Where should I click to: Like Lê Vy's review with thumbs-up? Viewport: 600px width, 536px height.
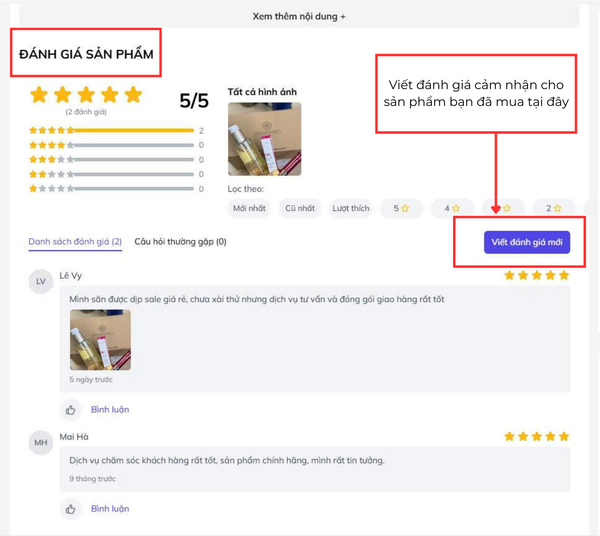70,410
